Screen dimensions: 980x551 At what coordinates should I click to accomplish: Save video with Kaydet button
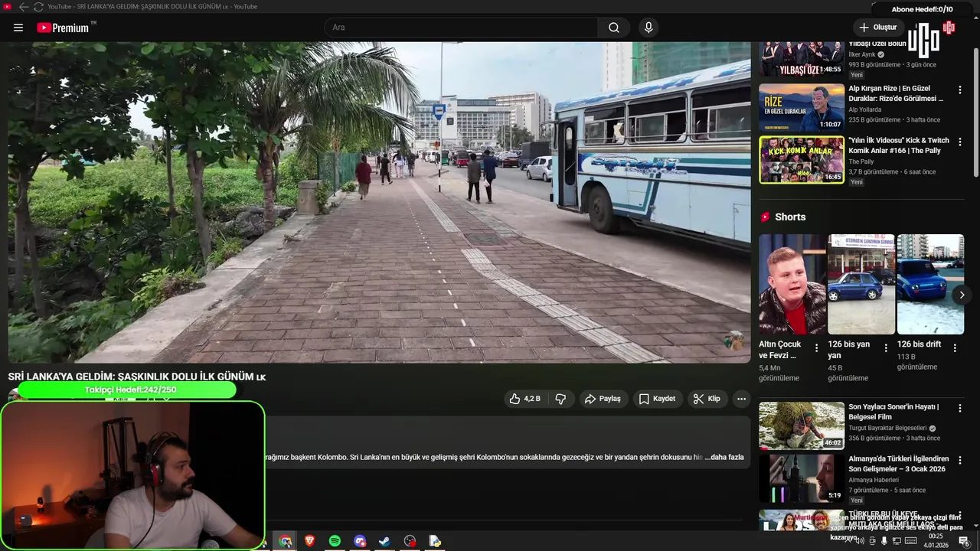pos(657,399)
